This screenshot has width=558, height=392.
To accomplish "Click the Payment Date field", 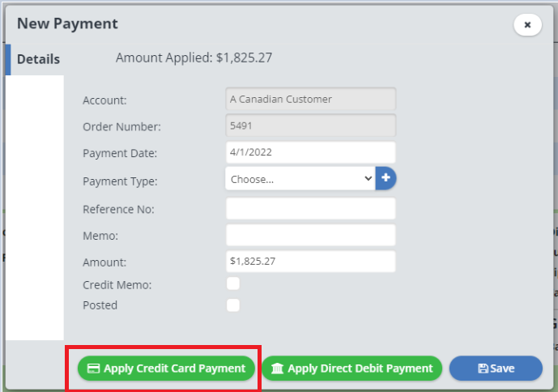I will (310, 152).
